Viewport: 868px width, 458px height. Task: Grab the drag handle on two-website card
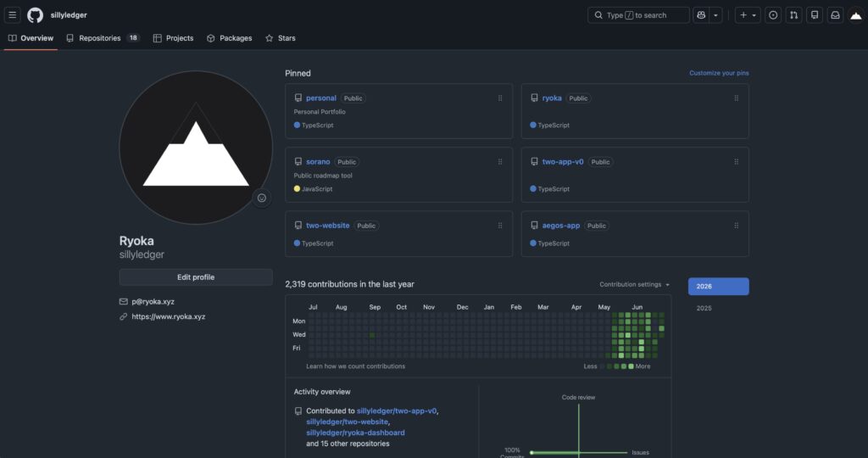point(500,226)
